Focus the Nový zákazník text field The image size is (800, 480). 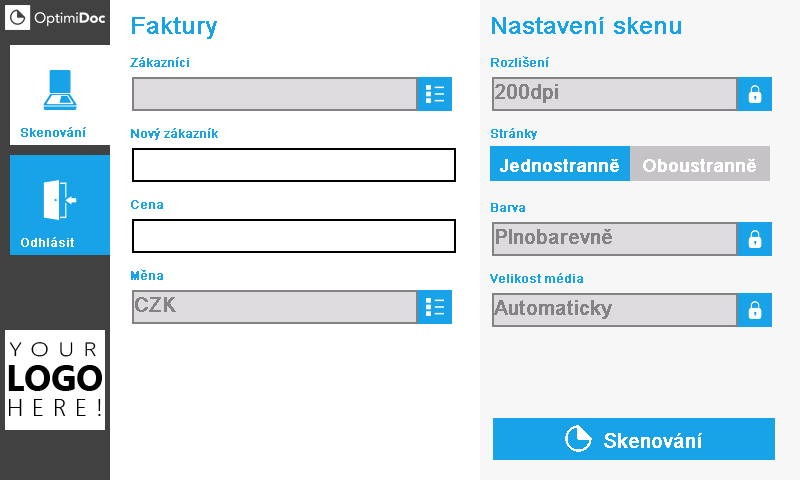(294, 165)
